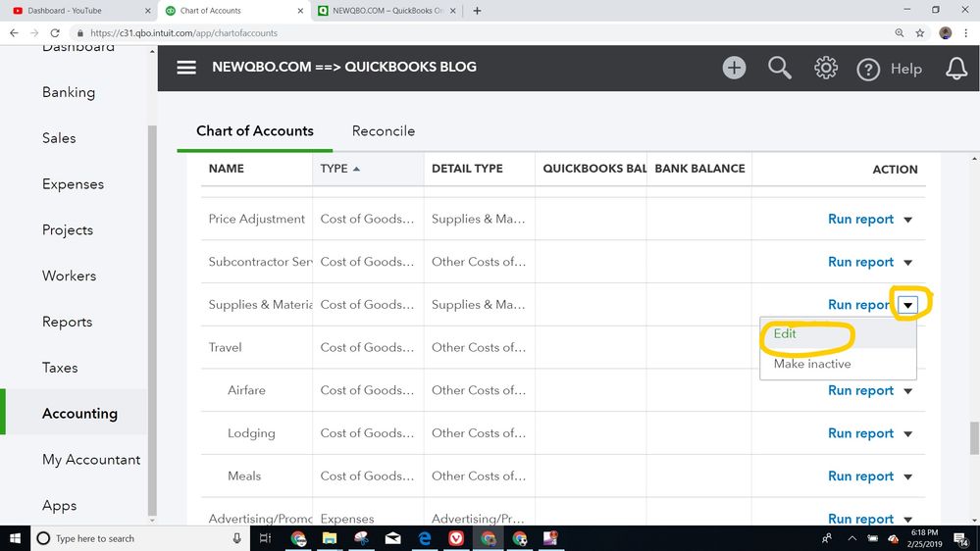This screenshot has height=551, width=980.
Task: Click the page vertical scrollbar thumb
Action: (974, 438)
